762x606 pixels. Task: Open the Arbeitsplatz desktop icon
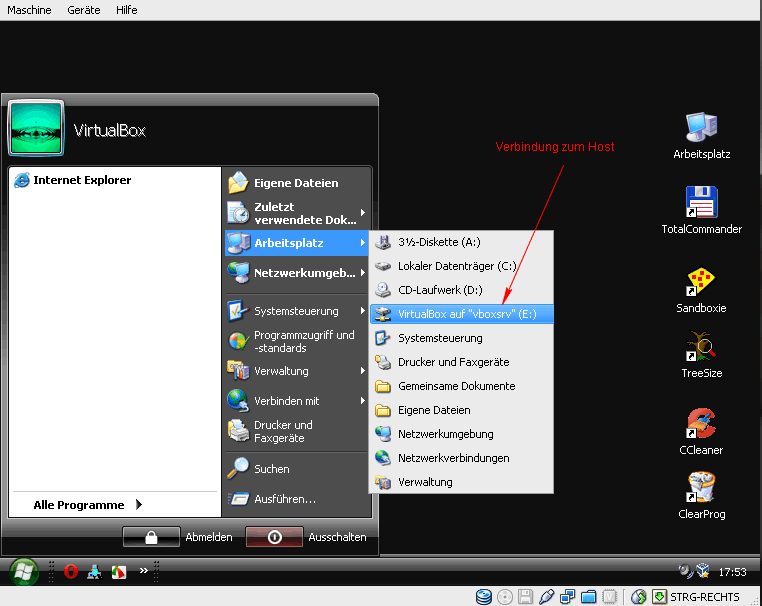(701, 129)
